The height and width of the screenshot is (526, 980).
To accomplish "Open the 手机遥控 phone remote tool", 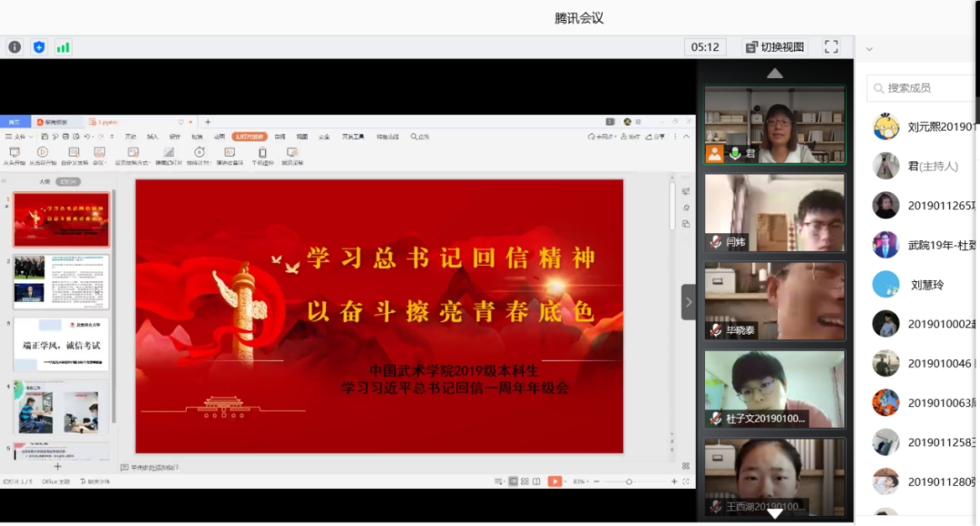I will coord(260,152).
